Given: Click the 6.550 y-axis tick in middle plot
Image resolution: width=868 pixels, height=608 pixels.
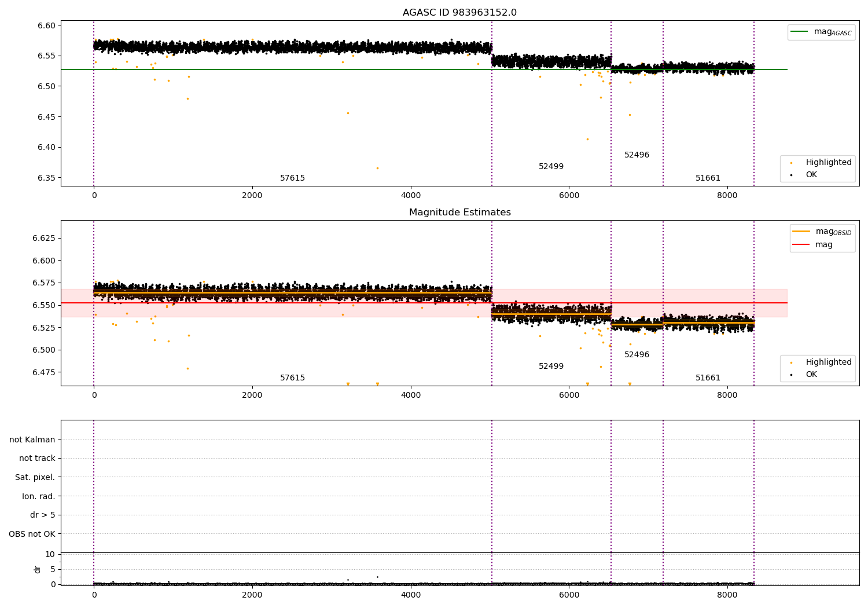Looking at the screenshot, I should click(45, 305).
